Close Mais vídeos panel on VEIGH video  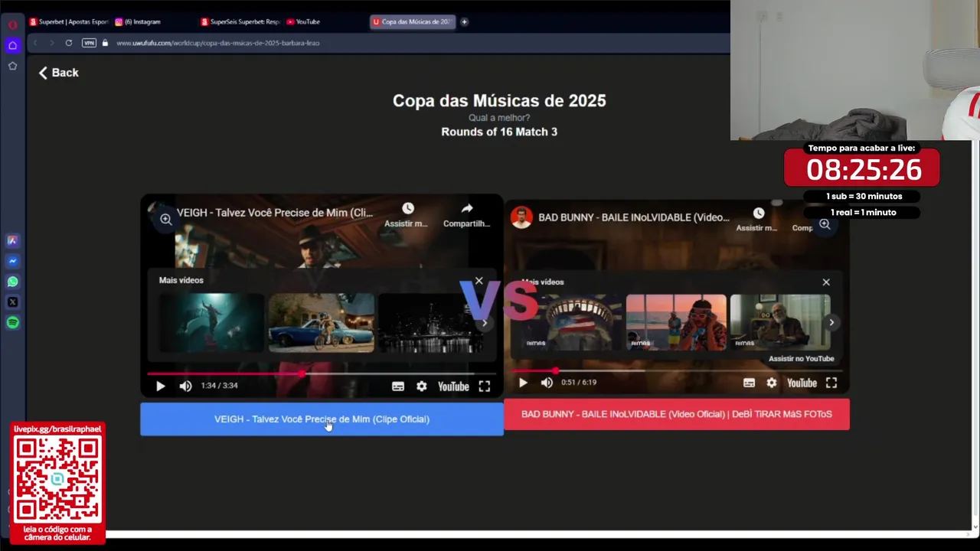tap(479, 281)
